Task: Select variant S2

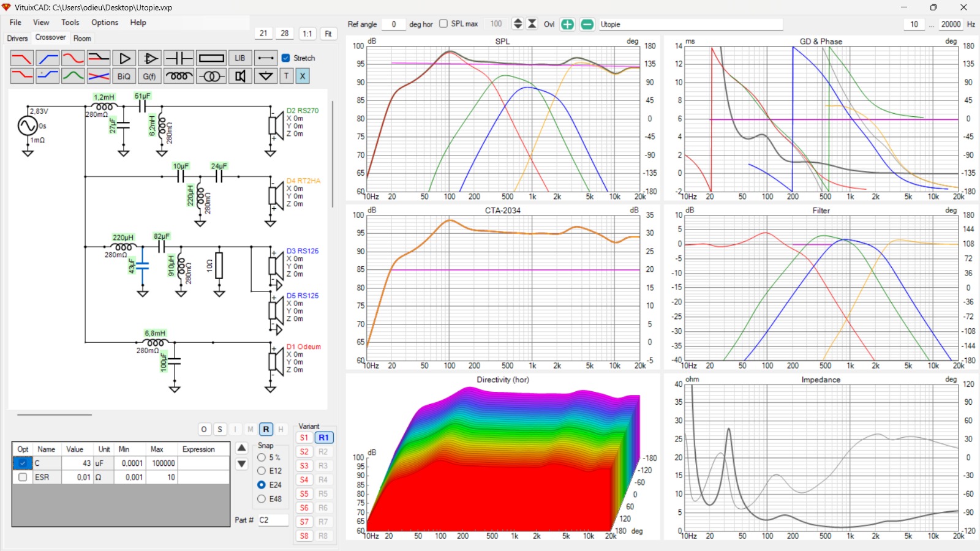Action: coord(304,452)
